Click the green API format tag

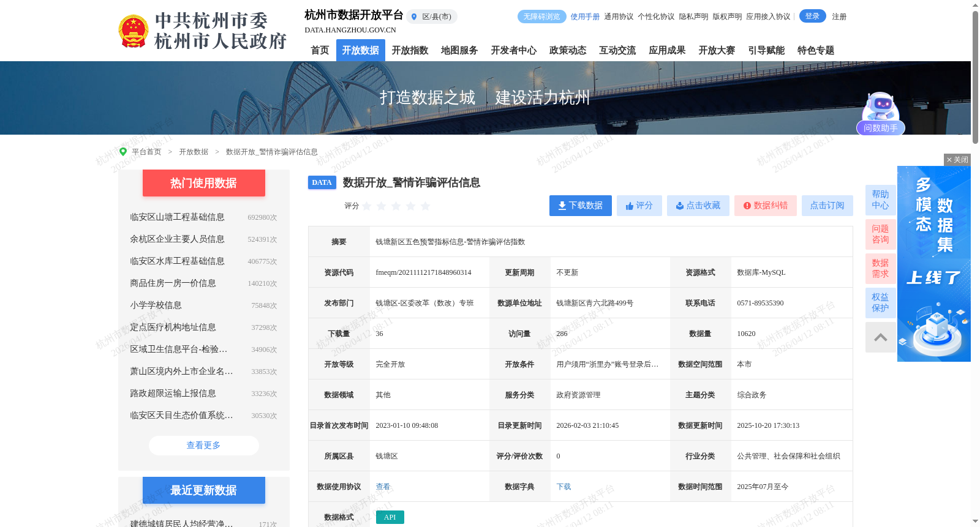click(x=390, y=517)
